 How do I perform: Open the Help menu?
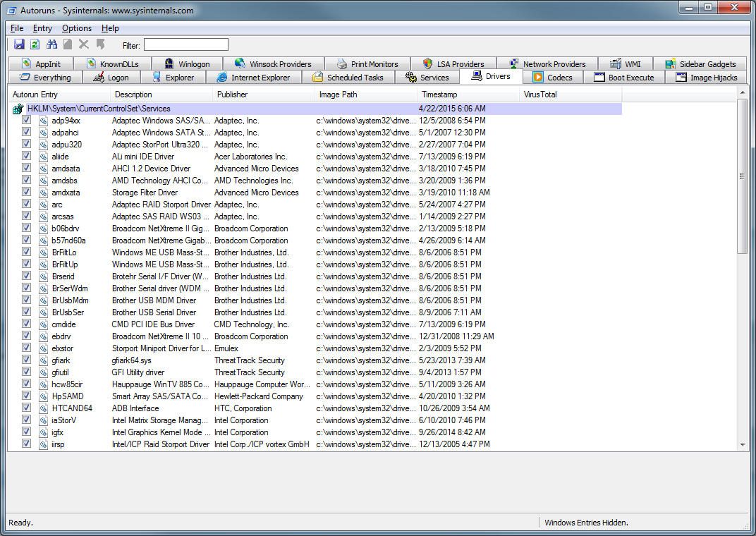pos(110,28)
